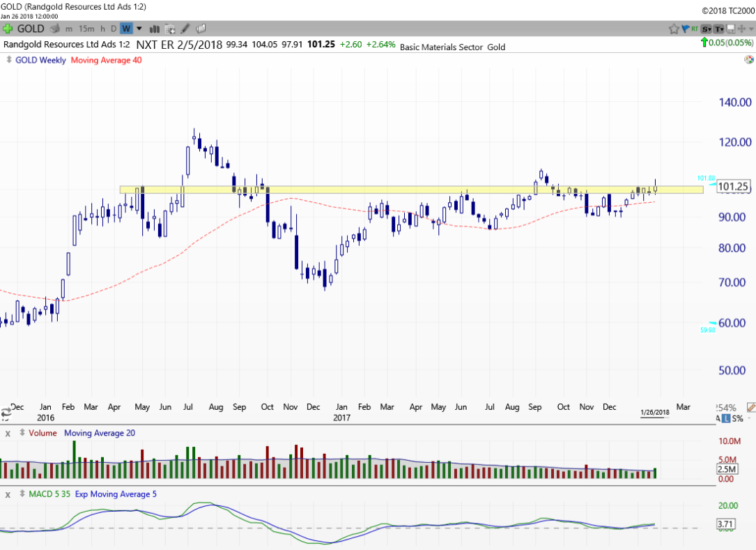
Task: Click the add indicator icon
Action: point(169,29)
